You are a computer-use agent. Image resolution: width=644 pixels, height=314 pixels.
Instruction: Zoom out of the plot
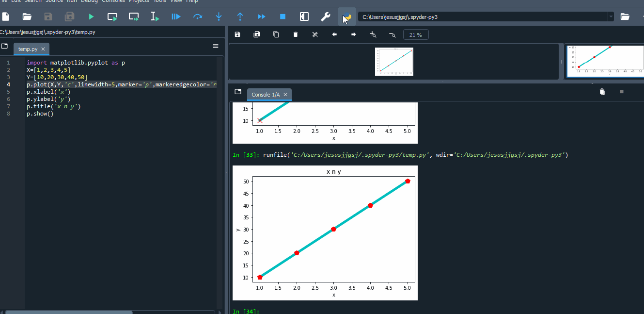click(x=393, y=34)
